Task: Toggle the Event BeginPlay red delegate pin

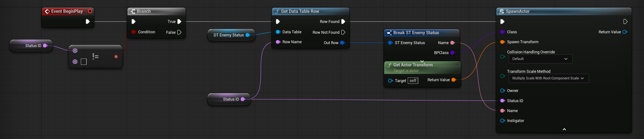Action: [x=90, y=11]
